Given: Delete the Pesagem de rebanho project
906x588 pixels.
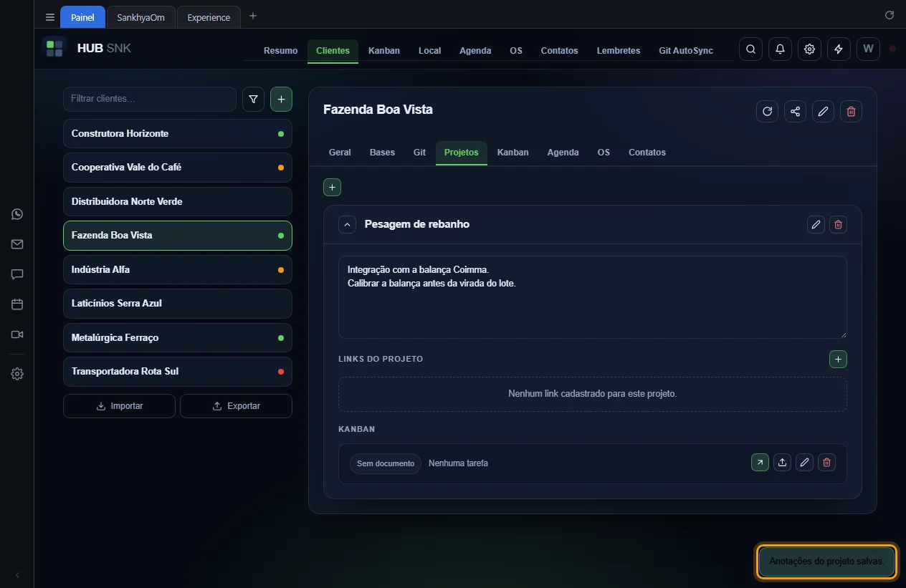Looking at the screenshot, I should click(838, 225).
